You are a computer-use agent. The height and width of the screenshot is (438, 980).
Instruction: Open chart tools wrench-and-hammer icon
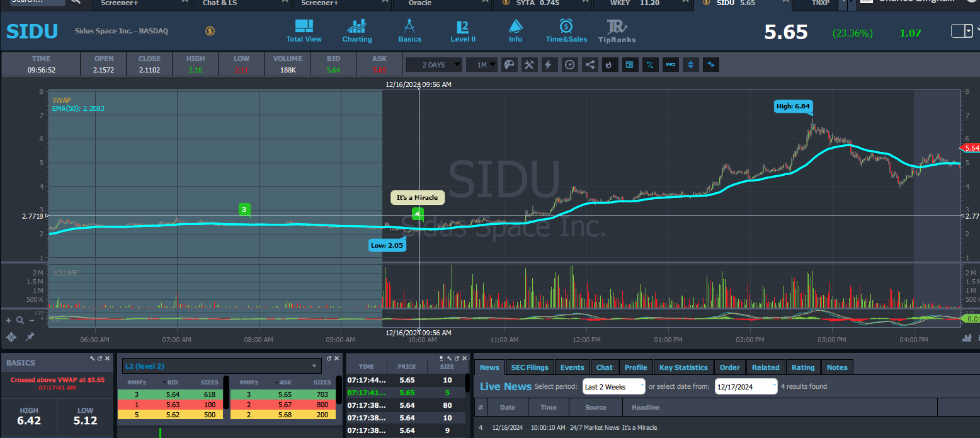530,64
